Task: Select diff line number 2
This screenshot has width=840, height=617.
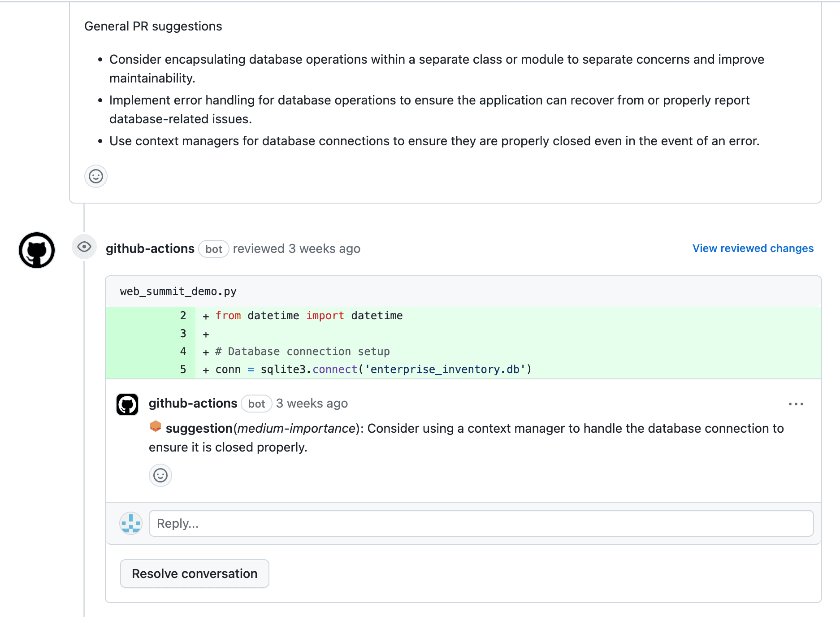Action: [x=183, y=316]
